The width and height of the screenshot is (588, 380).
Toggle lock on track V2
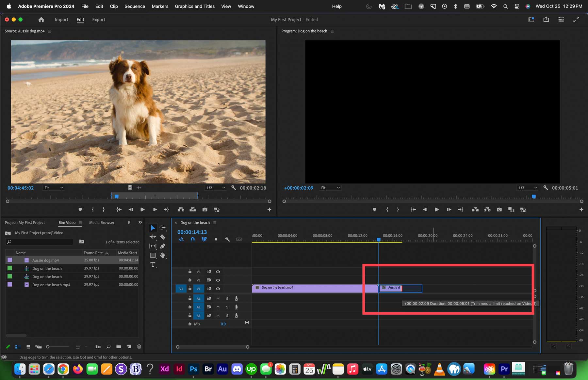coord(190,280)
